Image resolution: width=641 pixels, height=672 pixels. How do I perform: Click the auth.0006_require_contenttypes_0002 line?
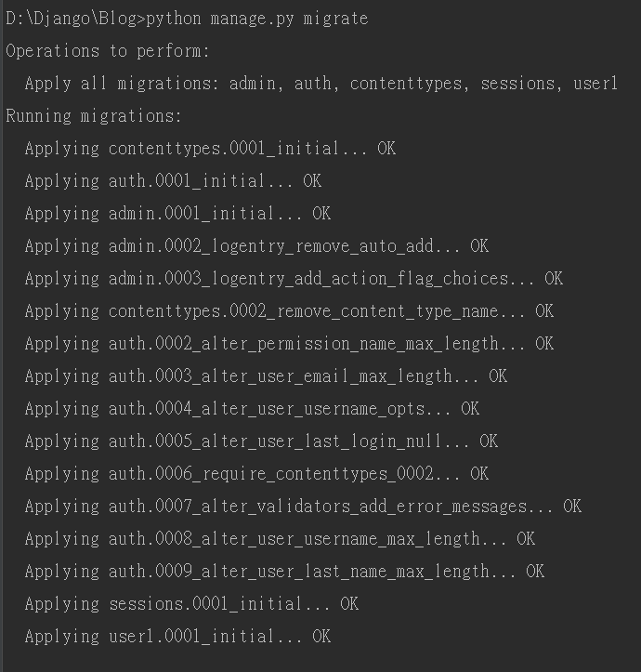(x=256, y=474)
